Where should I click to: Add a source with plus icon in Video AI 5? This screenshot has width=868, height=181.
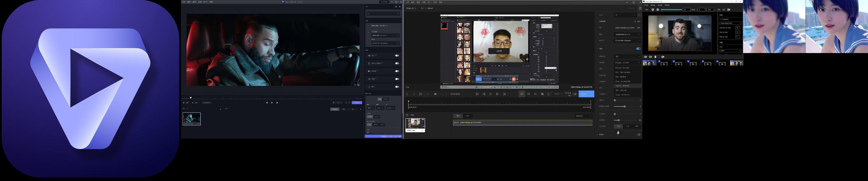click(407, 115)
